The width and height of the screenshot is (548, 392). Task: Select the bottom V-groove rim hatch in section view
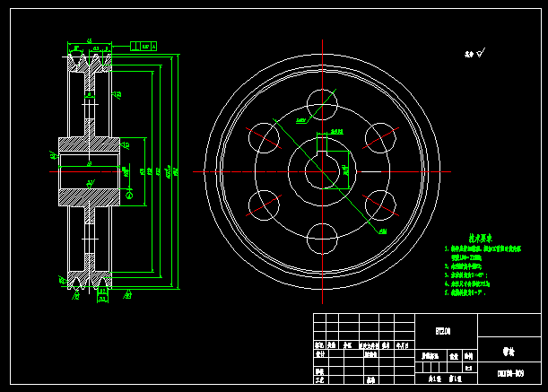coord(90,280)
